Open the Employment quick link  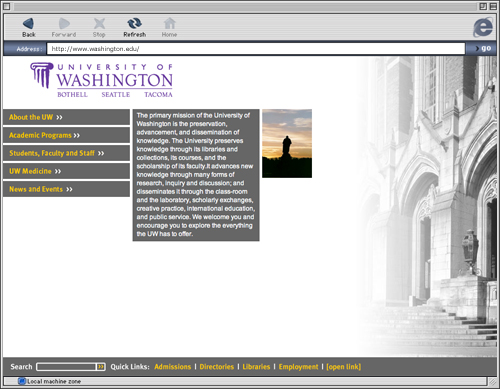pos(298,367)
